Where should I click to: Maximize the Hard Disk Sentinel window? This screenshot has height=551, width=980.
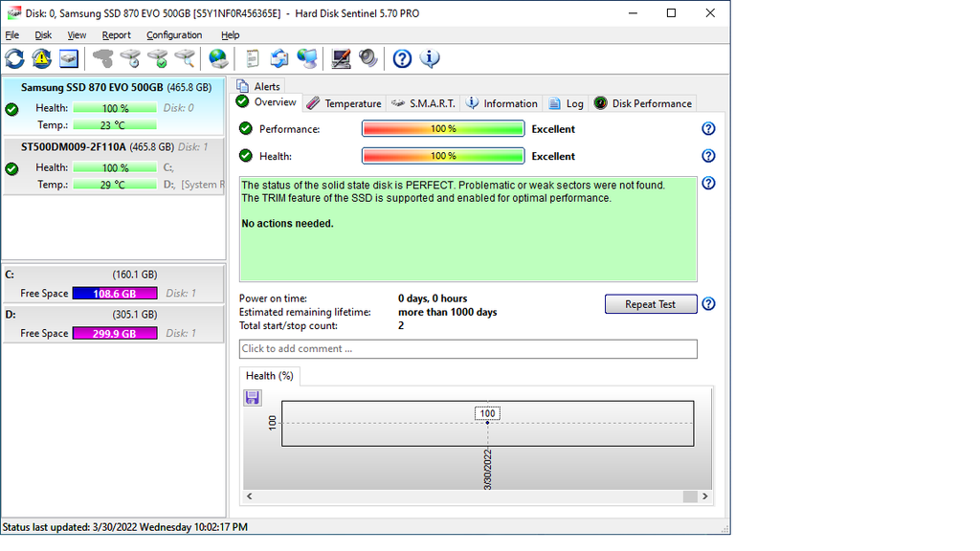(x=671, y=13)
